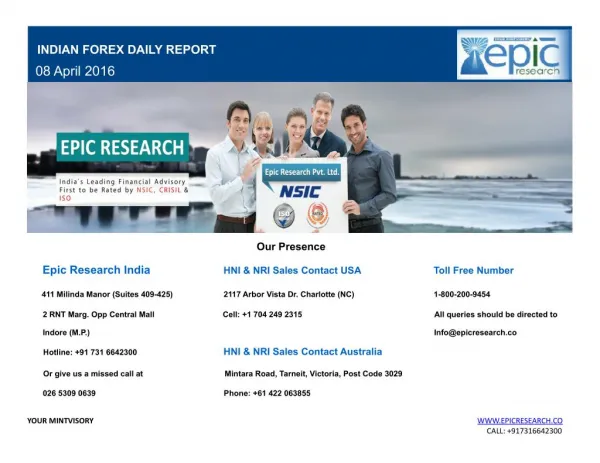Click the date '08 April 2016'
Screen dimensions: 600x463
click(75, 71)
